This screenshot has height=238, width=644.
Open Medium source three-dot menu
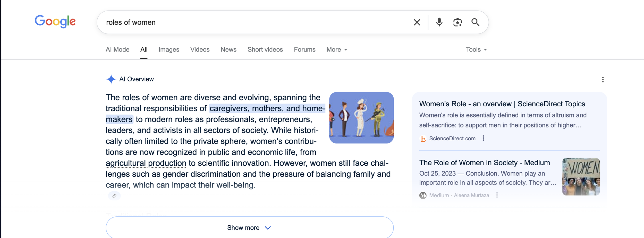[497, 195]
